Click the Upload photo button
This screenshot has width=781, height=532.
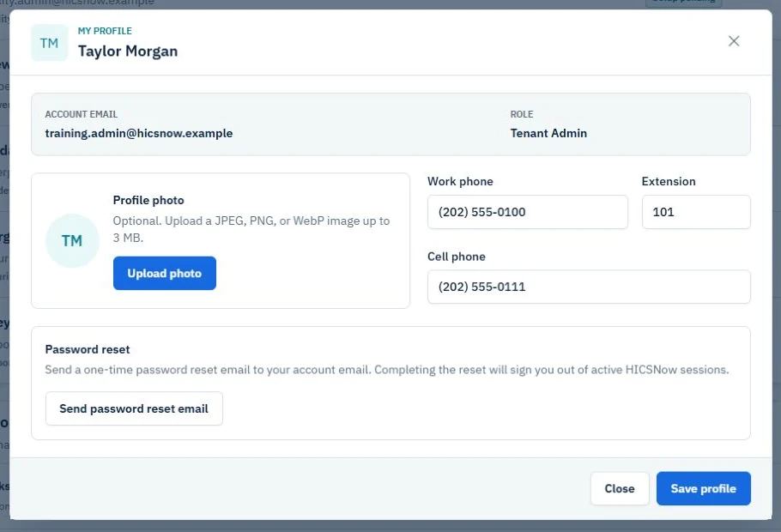click(x=165, y=273)
